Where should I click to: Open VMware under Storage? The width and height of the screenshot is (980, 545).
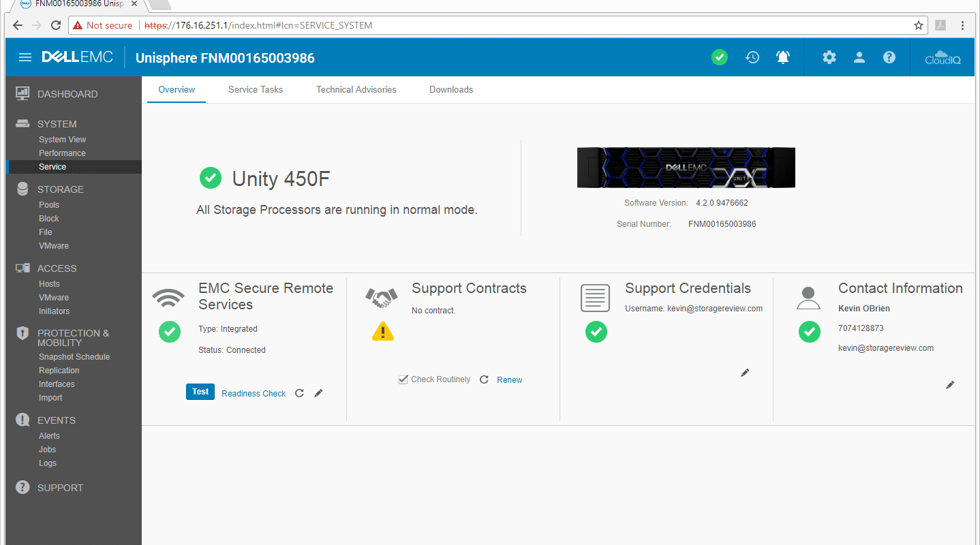[x=54, y=246]
